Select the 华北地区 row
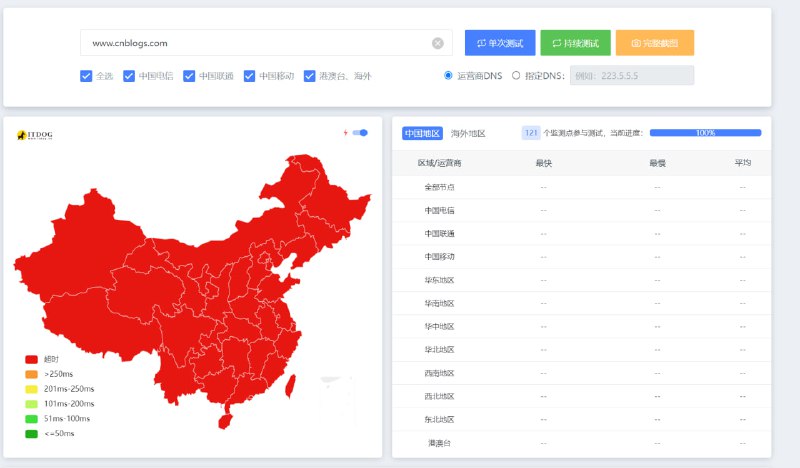800x468 pixels. [x=582, y=350]
